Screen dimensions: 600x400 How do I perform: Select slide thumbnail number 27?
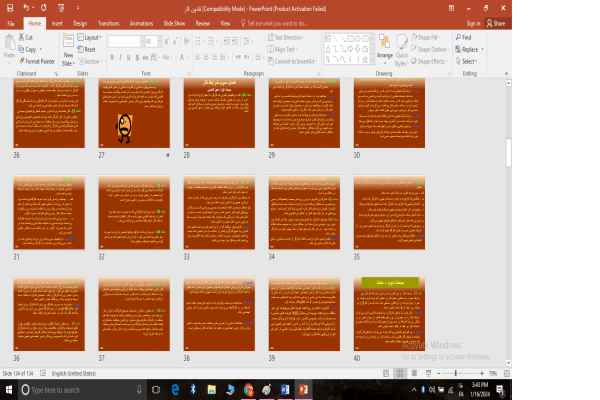coord(134,114)
